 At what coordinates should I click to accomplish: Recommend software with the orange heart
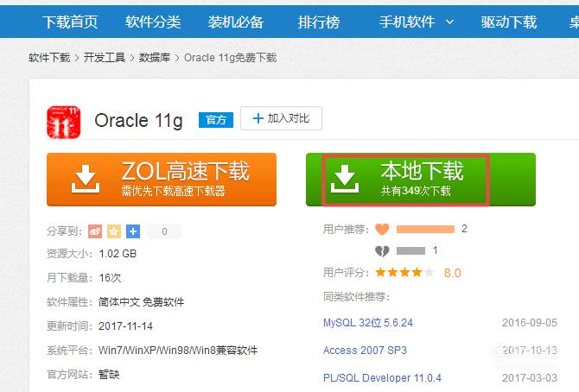point(382,229)
